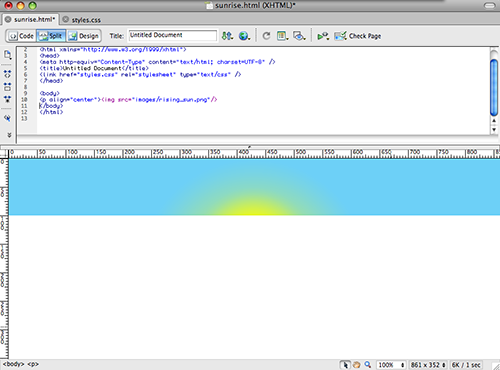Select the sunrise.html document tab

coord(31,19)
